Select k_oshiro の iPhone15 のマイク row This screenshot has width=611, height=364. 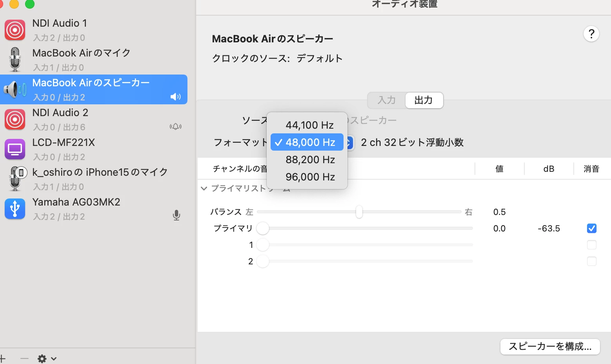[94, 179]
